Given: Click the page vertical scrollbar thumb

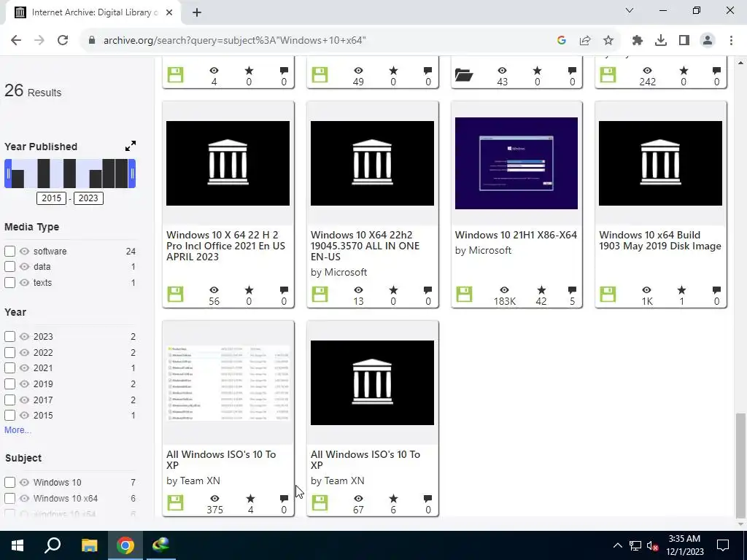Looking at the screenshot, I should [740, 465].
